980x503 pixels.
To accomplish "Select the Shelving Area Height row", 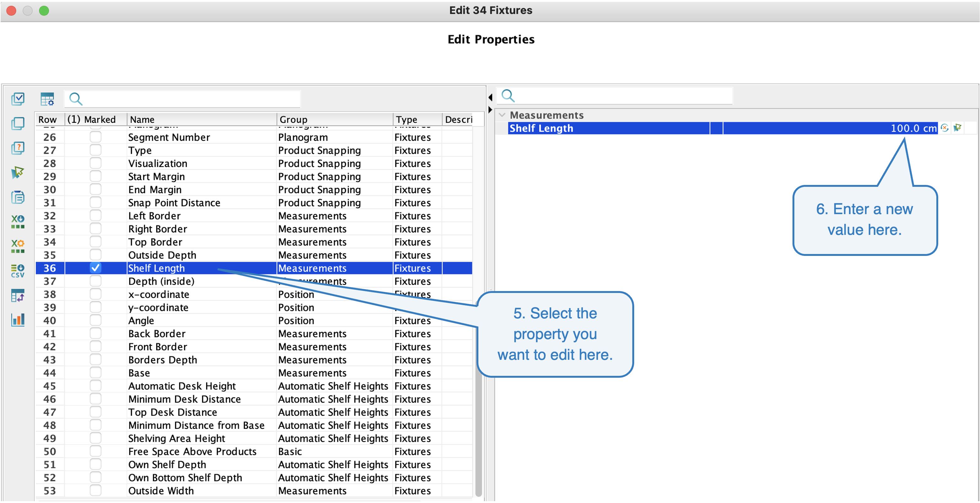I will click(177, 438).
